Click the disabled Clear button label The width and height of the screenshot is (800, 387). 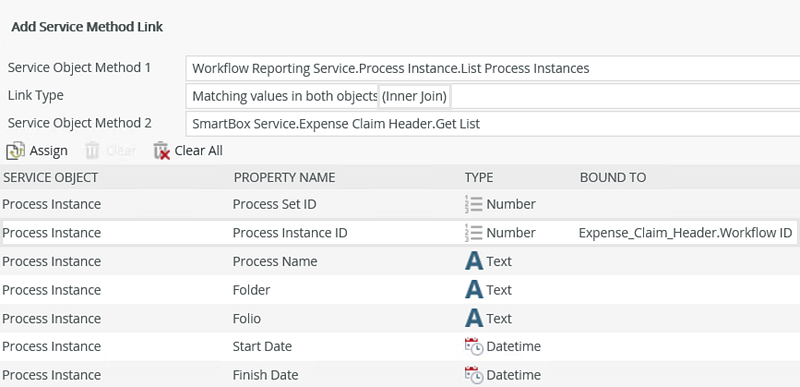click(121, 151)
